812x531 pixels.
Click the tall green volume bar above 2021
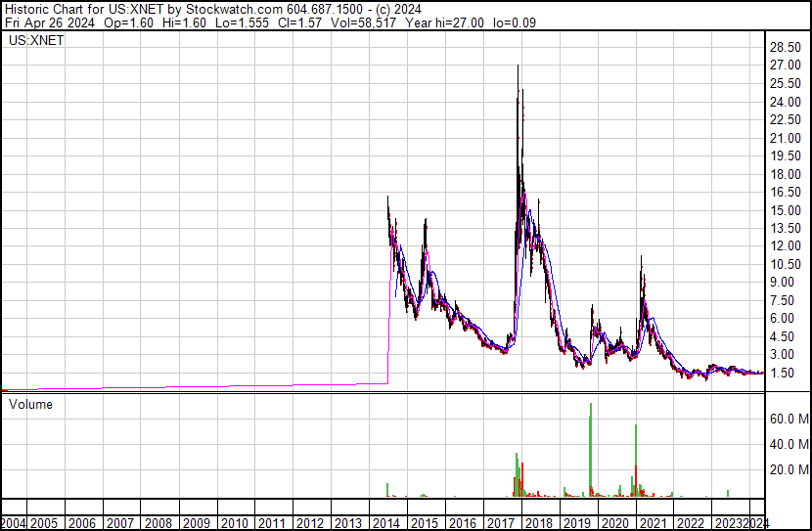tap(636, 460)
